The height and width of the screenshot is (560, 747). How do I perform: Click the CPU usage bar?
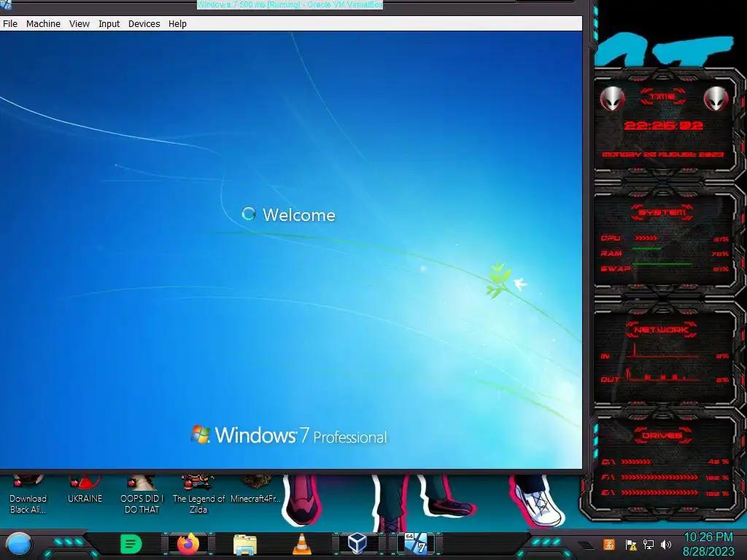click(x=646, y=238)
